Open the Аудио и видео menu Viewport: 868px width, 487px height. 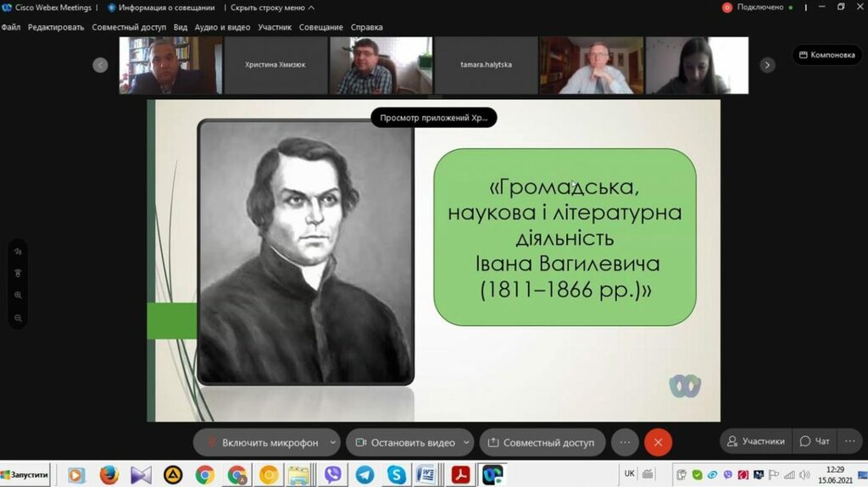coord(222,27)
